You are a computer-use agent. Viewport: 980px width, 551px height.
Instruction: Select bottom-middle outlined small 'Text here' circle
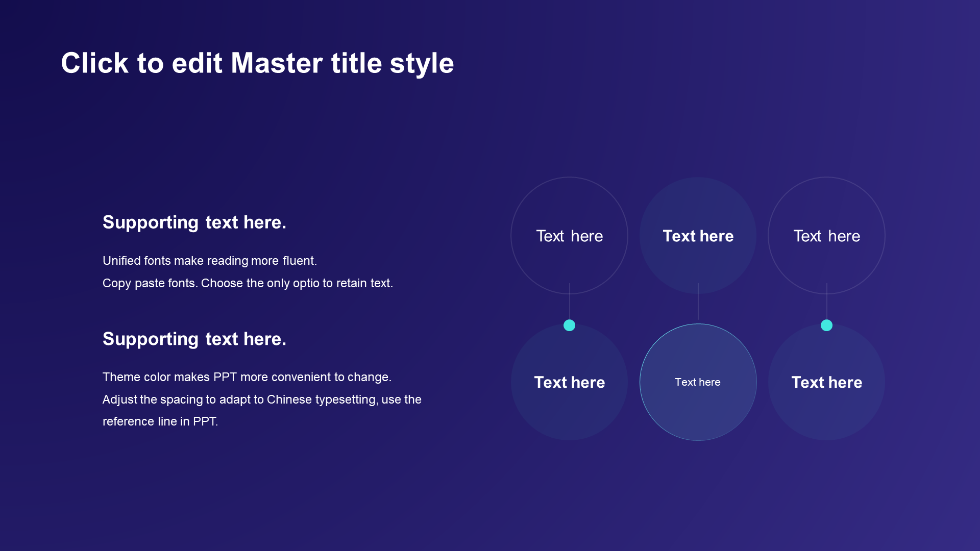click(x=698, y=382)
